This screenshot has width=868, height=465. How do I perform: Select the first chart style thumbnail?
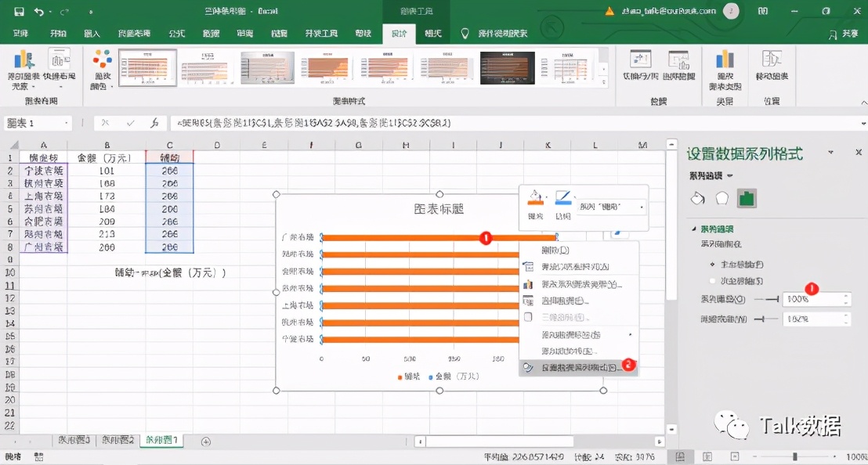[147, 68]
